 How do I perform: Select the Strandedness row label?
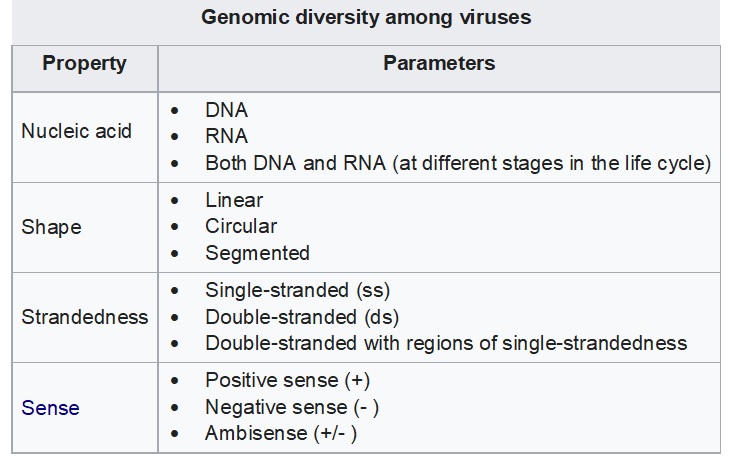(84, 317)
